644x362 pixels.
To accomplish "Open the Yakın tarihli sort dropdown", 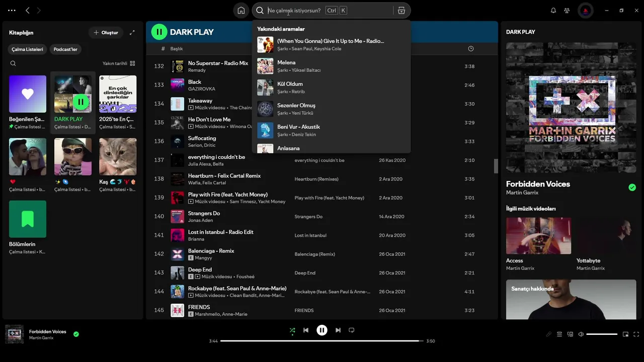I will (x=119, y=63).
